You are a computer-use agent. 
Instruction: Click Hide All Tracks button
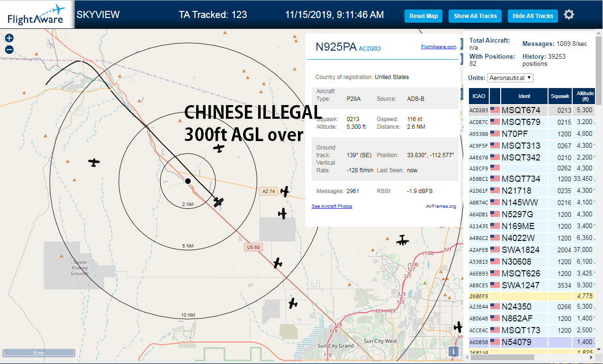pyautogui.click(x=533, y=16)
